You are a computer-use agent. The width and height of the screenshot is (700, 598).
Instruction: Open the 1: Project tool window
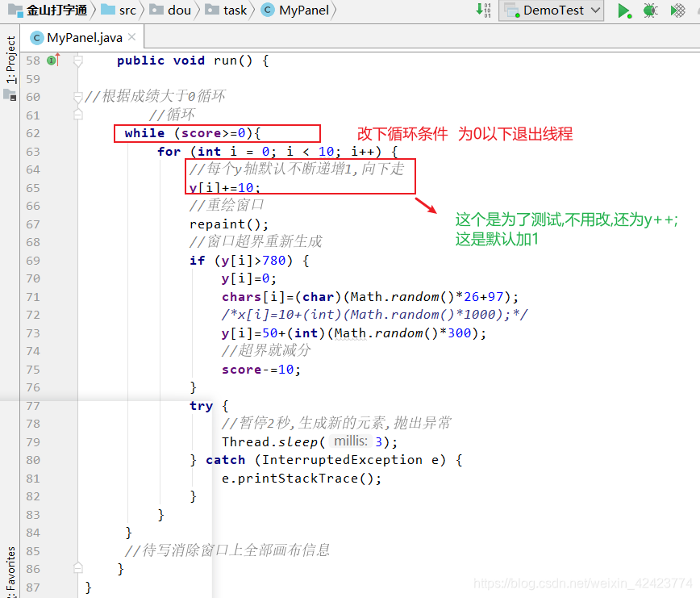10,60
